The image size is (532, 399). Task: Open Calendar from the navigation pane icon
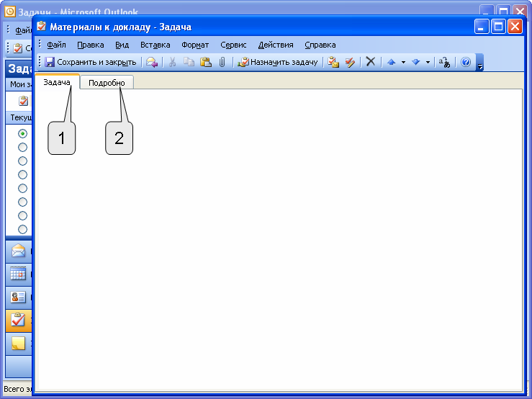[18, 274]
